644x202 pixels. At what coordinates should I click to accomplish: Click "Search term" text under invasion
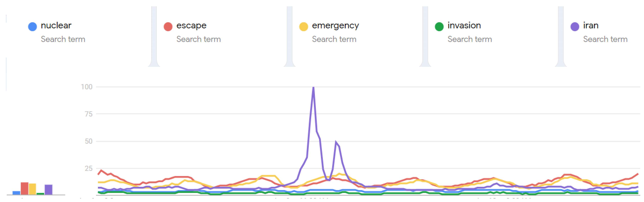pyautogui.click(x=470, y=39)
